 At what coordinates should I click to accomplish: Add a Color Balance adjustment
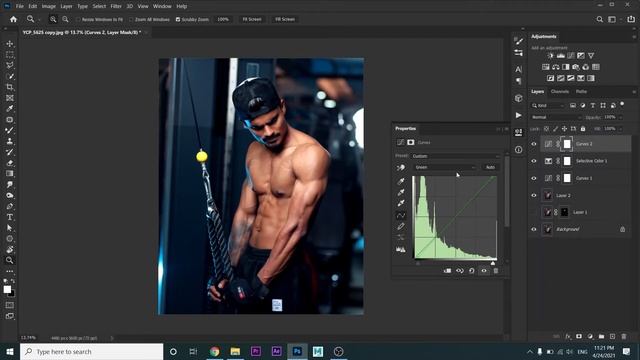tap(556, 67)
